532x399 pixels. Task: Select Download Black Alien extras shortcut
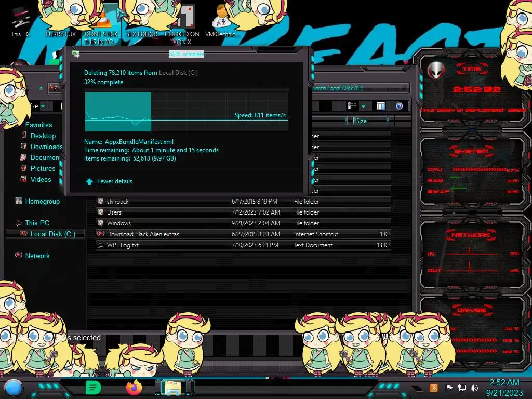pyautogui.click(x=244, y=234)
